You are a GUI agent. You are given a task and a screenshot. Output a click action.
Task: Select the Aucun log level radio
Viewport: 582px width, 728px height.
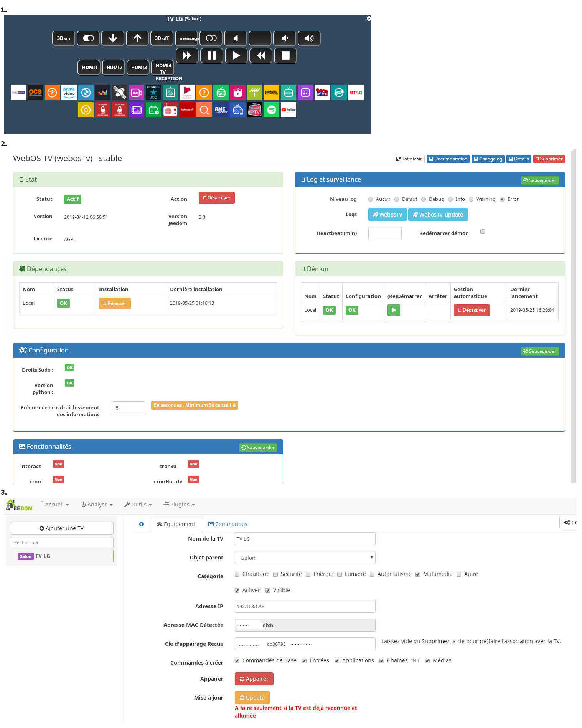(x=371, y=199)
